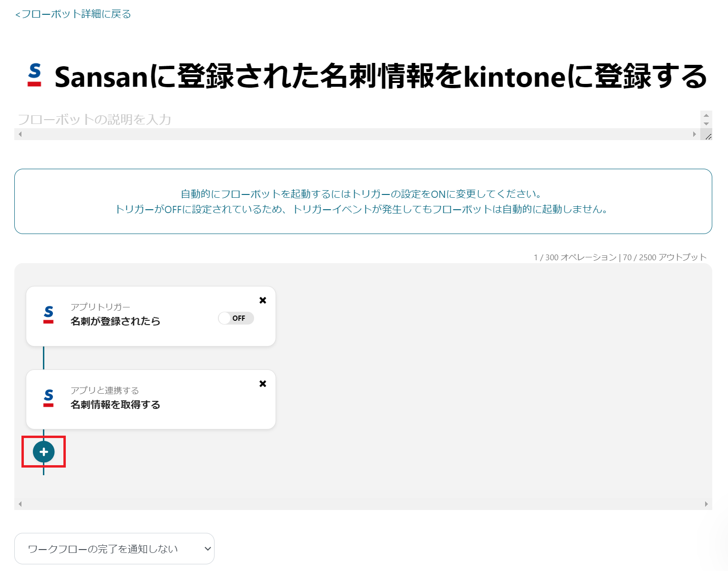Click the description box right scroll arrow
The width and height of the screenshot is (728, 571).
[695, 134]
